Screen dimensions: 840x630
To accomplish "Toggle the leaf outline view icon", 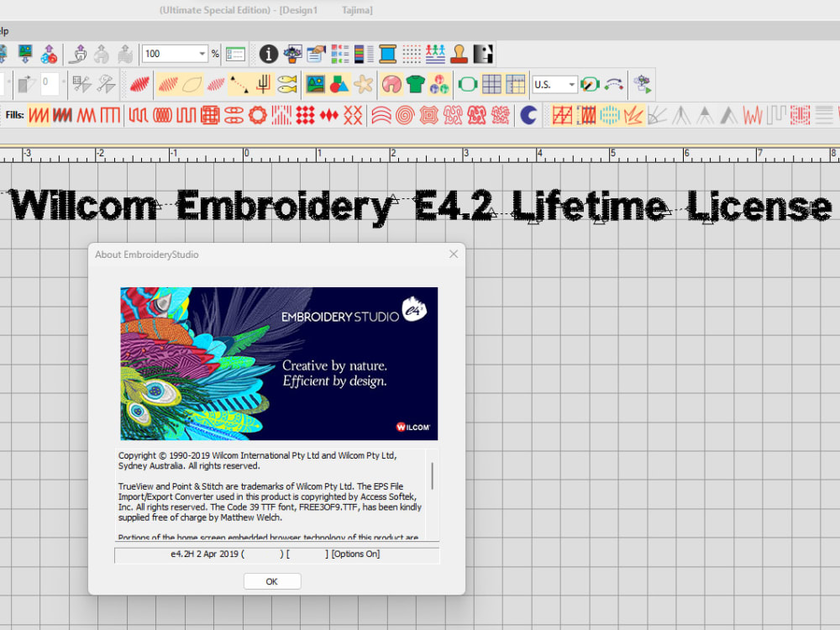I will (192, 84).
